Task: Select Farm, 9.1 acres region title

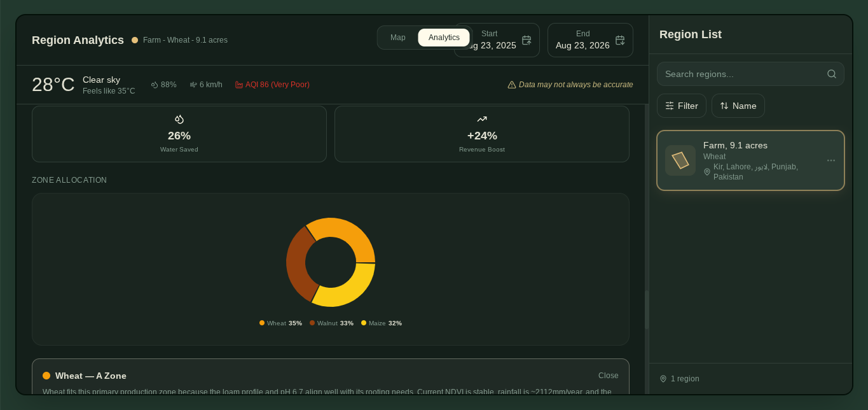Action: [735, 145]
